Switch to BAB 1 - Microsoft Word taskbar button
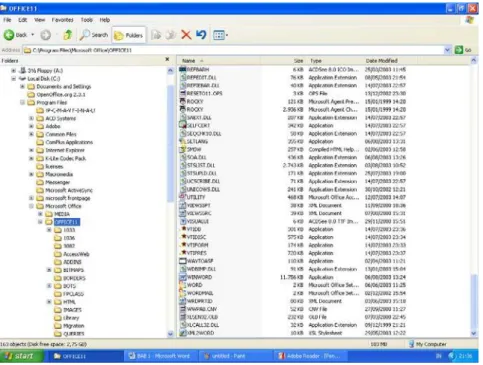 pyautogui.click(x=161, y=356)
